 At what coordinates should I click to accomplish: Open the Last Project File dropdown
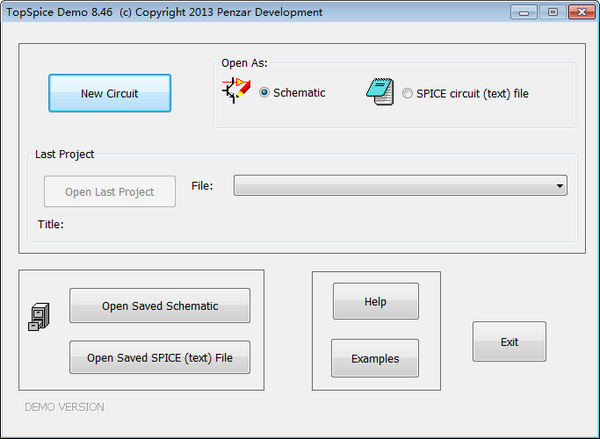tap(400, 186)
